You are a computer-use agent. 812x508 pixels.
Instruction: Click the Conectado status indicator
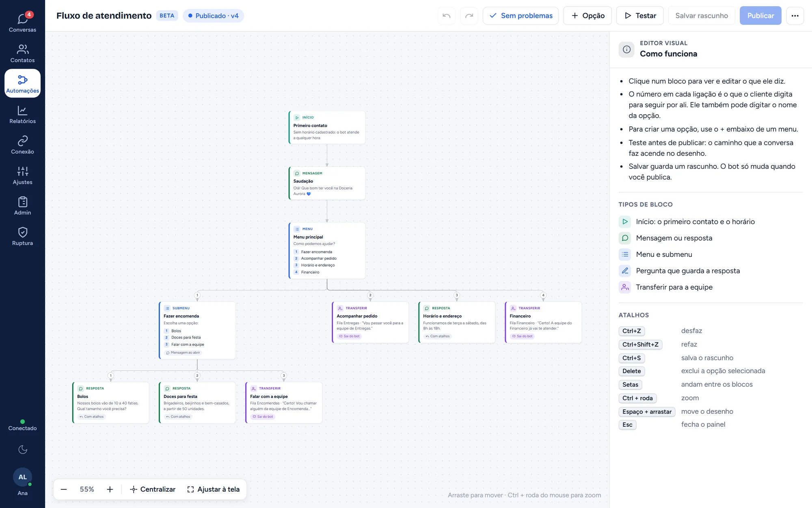[x=22, y=425]
